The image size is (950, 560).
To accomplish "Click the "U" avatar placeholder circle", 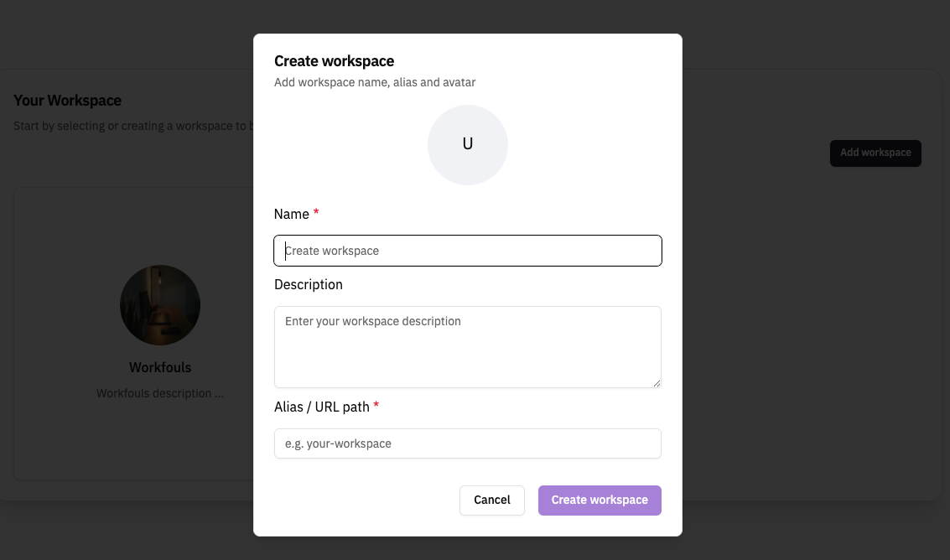I will (468, 144).
